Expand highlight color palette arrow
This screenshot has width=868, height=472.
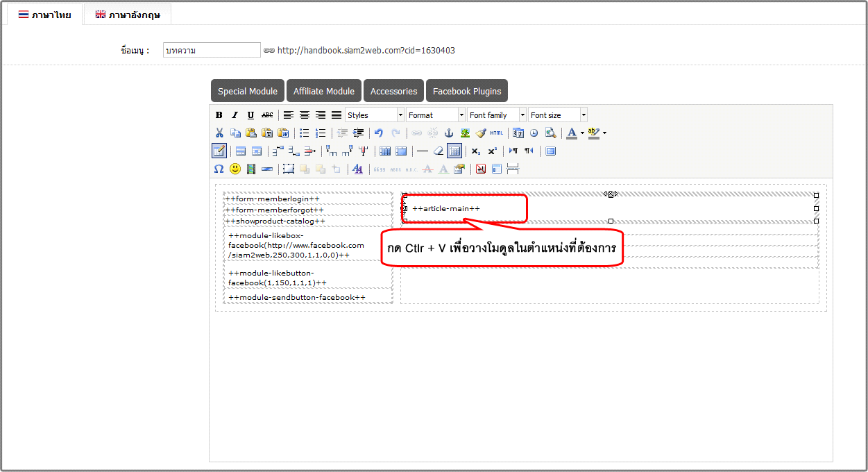click(x=604, y=133)
